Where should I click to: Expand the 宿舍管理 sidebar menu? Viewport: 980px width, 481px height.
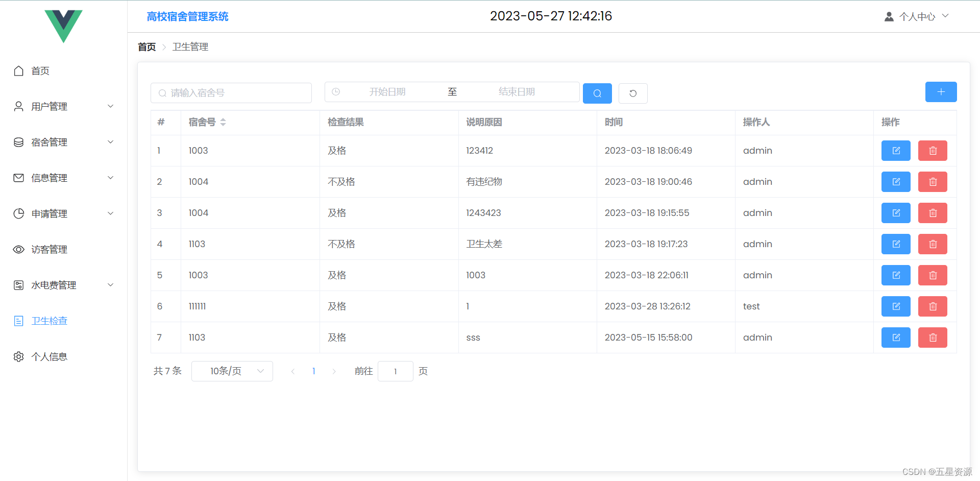point(63,142)
